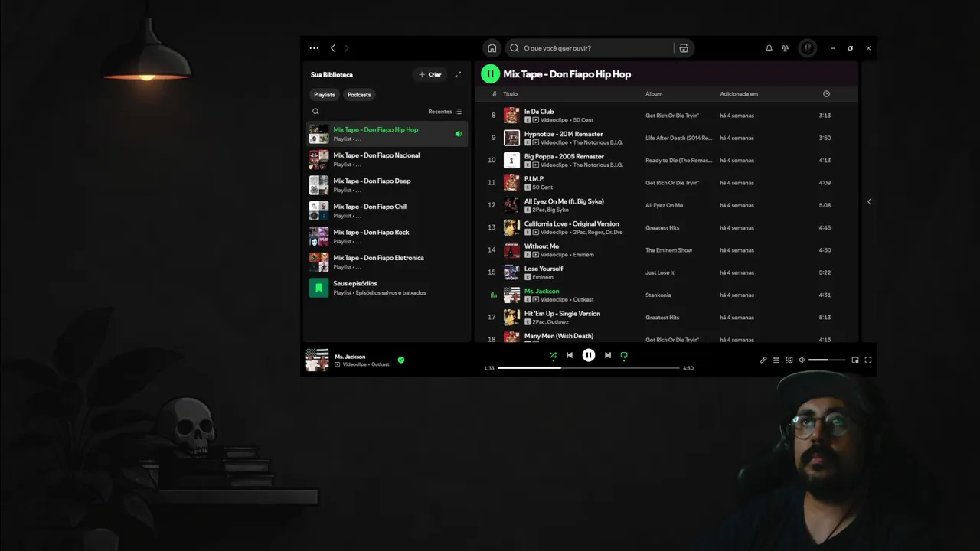Select Big Poppa - 2005 Remaster track
This screenshot has height=551, width=980.
click(564, 156)
